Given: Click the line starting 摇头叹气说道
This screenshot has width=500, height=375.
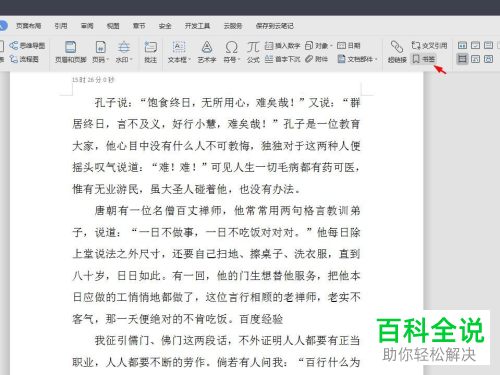Looking at the screenshot, I should click(216, 167).
